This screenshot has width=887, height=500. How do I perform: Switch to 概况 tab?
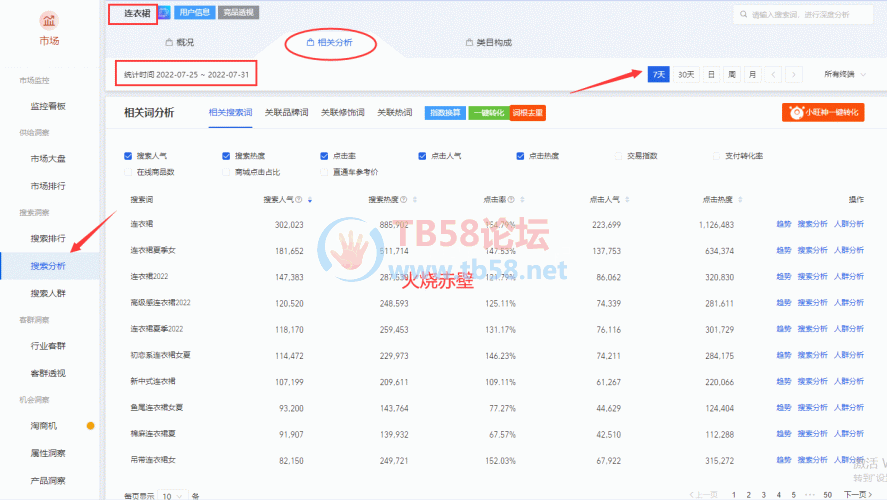point(180,42)
